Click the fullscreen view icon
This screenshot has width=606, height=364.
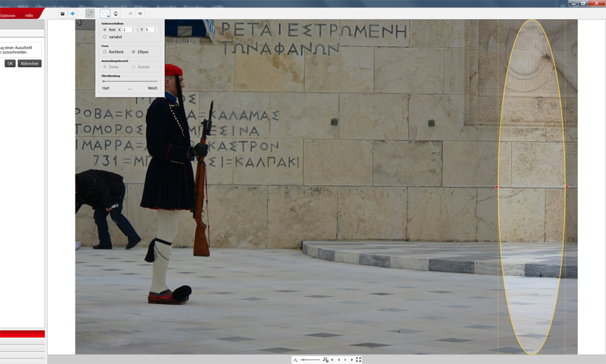(x=358, y=360)
